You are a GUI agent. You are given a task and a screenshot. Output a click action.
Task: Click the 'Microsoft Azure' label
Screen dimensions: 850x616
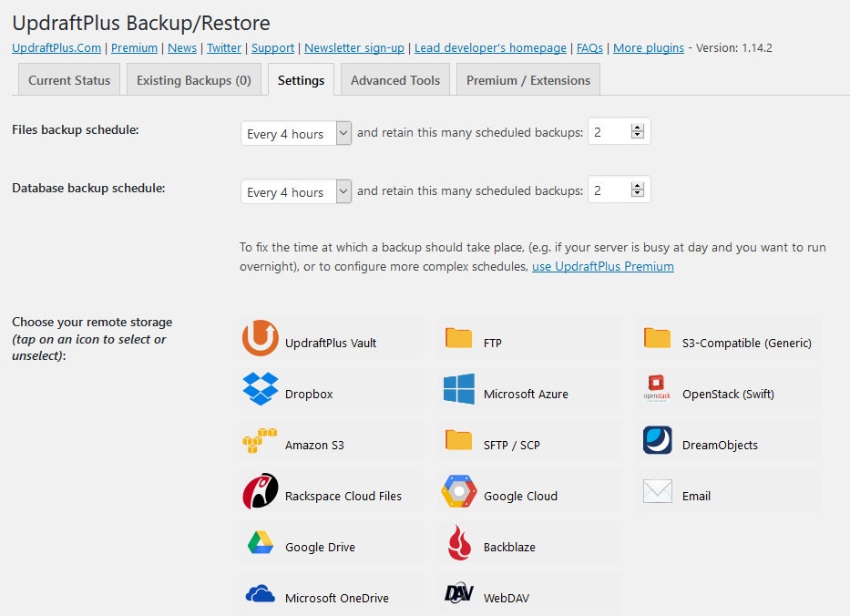pos(526,395)
